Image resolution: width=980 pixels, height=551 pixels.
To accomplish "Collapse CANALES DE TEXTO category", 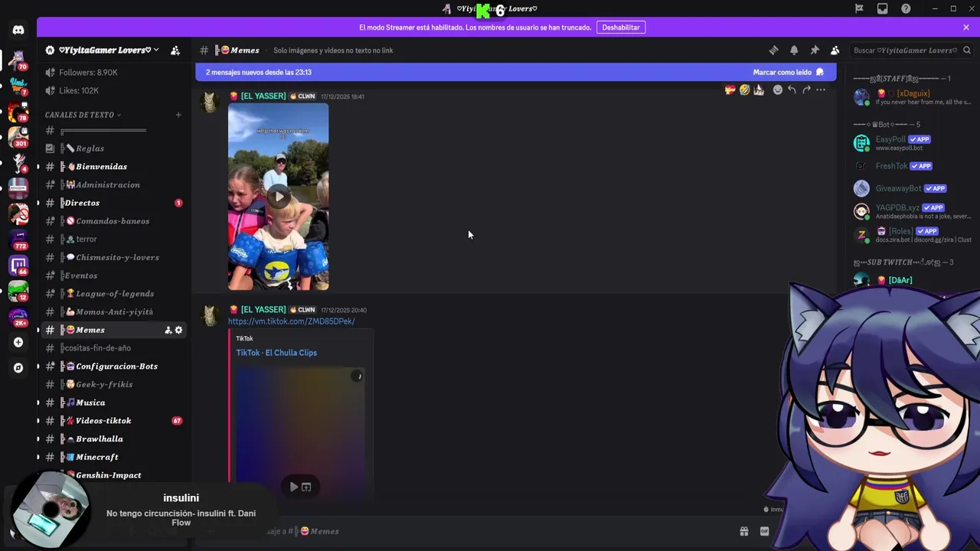I will [x=83, y=115].
